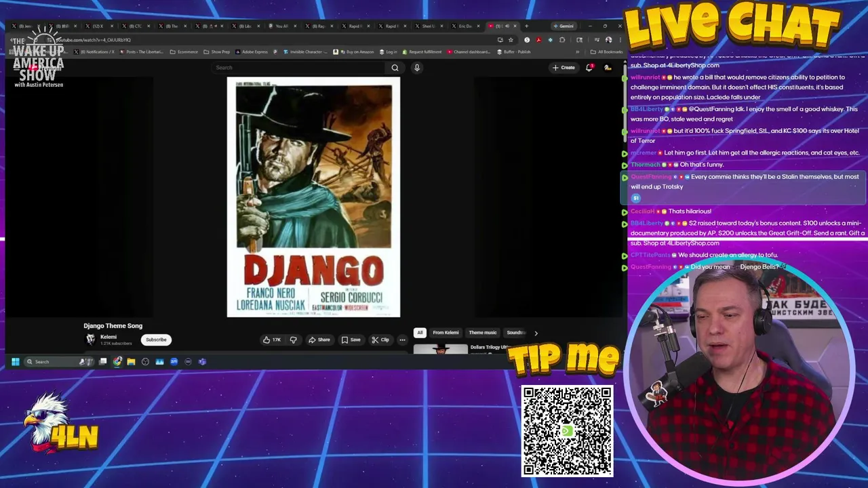The image size is (868, 488).
Task: Open Task View on taskbar
Action: coord(103,362)
